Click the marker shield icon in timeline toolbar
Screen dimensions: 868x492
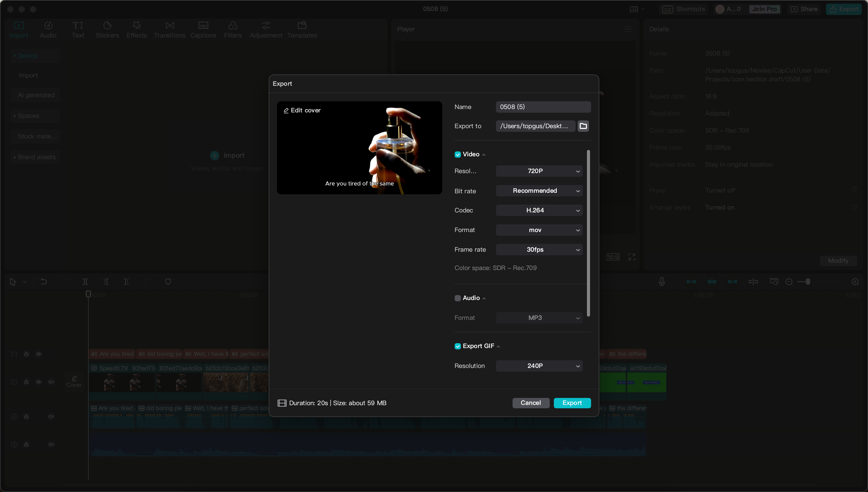168,281
